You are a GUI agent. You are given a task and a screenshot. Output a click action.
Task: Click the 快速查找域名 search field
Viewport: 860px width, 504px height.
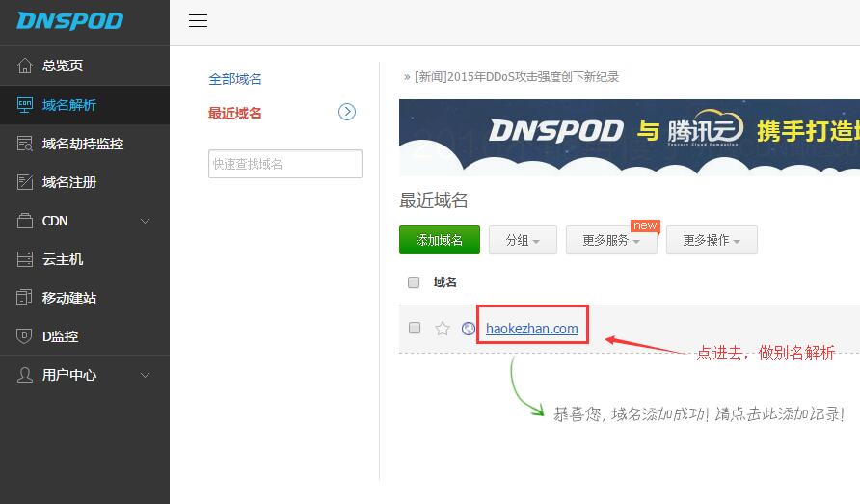point(285,164)
